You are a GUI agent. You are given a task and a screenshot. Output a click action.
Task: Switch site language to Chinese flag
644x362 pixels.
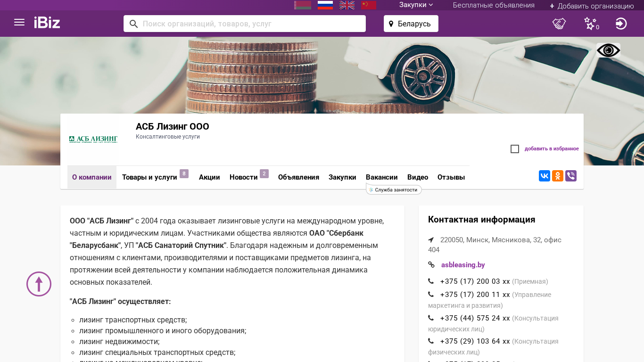coord(369,5)
